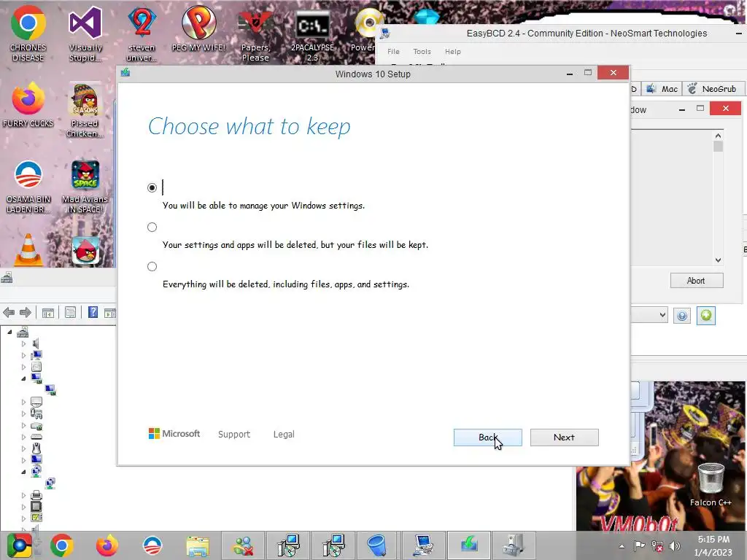Open the volume control in system tray

[x=675, y=546]
